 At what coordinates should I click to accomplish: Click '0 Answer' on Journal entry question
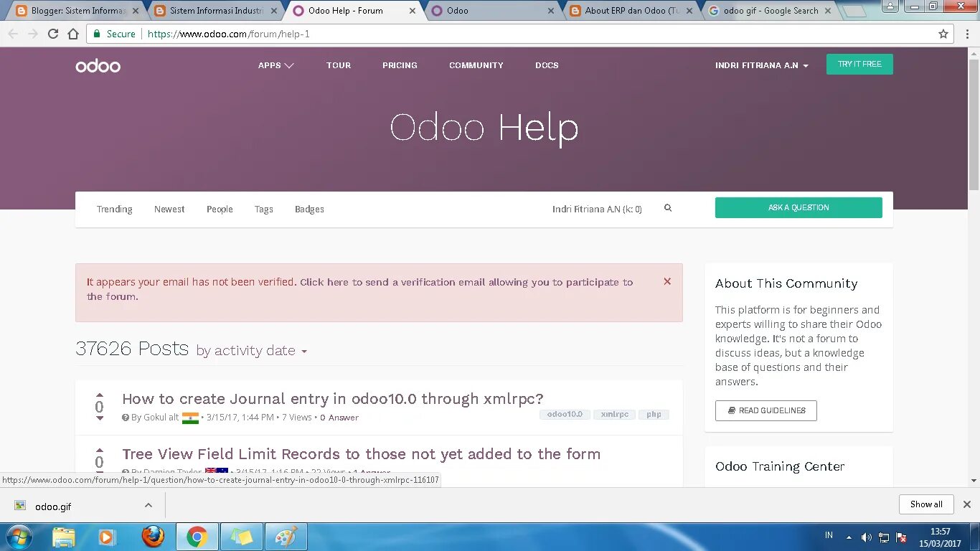pyautogui.click(x=339, y=418)
